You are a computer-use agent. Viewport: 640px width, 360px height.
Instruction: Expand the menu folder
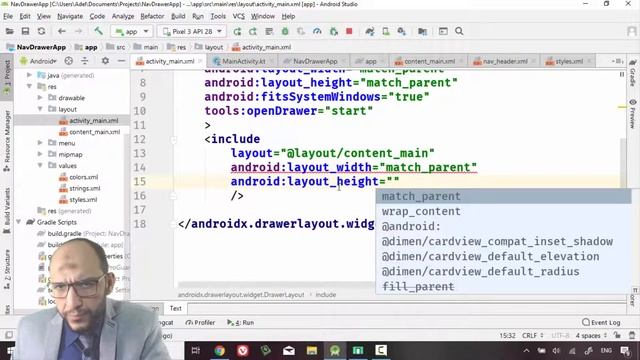point(40,143)
